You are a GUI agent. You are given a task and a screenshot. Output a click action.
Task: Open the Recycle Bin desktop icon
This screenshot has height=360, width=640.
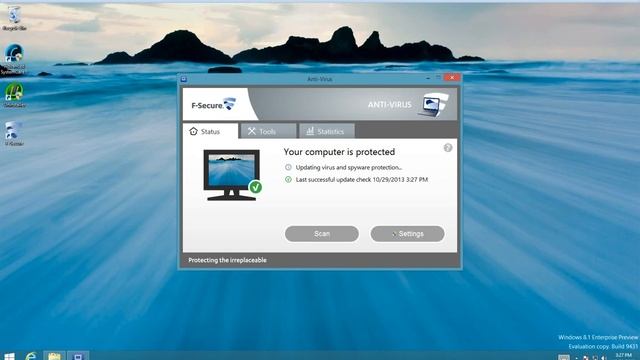point(14,17)
